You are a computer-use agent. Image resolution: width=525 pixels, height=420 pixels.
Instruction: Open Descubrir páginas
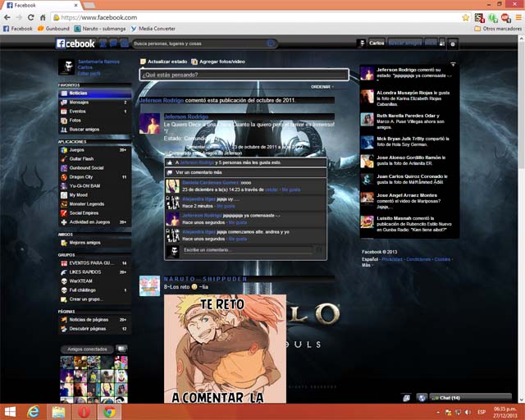94,329
